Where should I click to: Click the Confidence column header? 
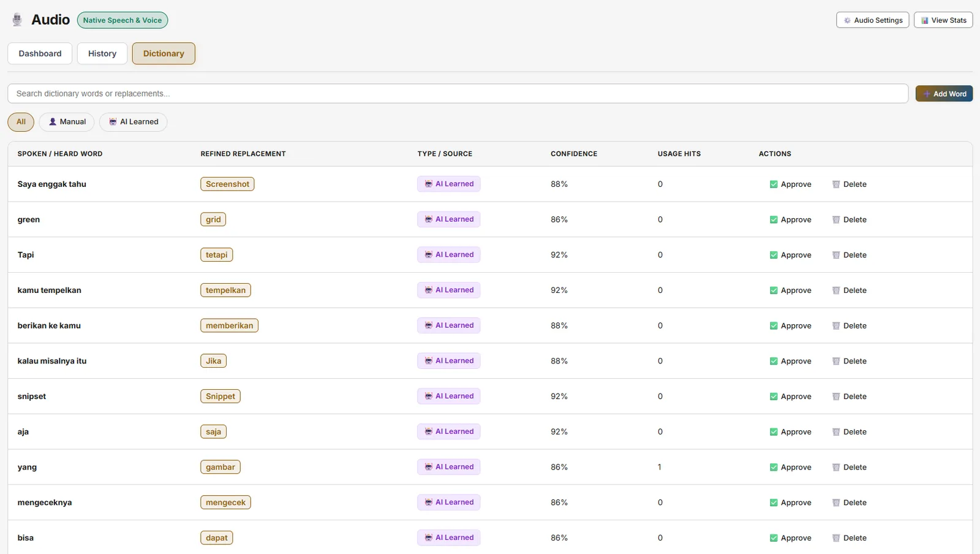point(574,154)
